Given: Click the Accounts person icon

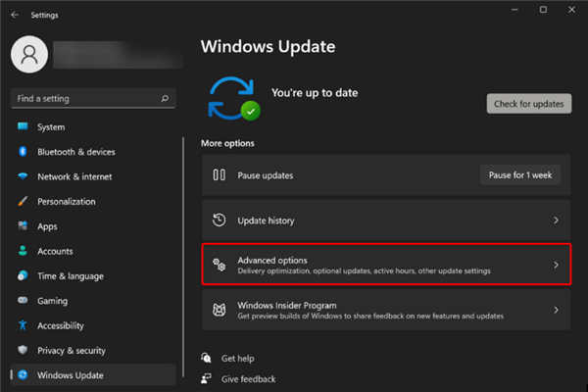Looking at the screenshot, I should (x=23, y=251).
